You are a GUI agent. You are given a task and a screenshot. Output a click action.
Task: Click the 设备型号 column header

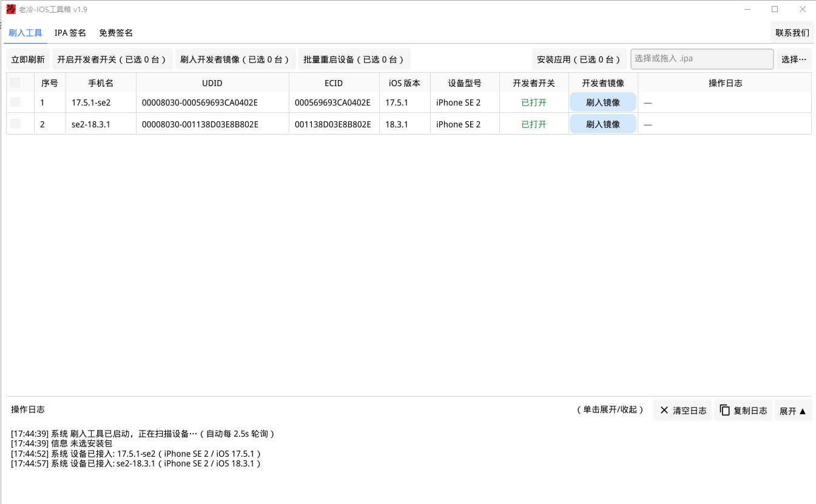(465, 83)
